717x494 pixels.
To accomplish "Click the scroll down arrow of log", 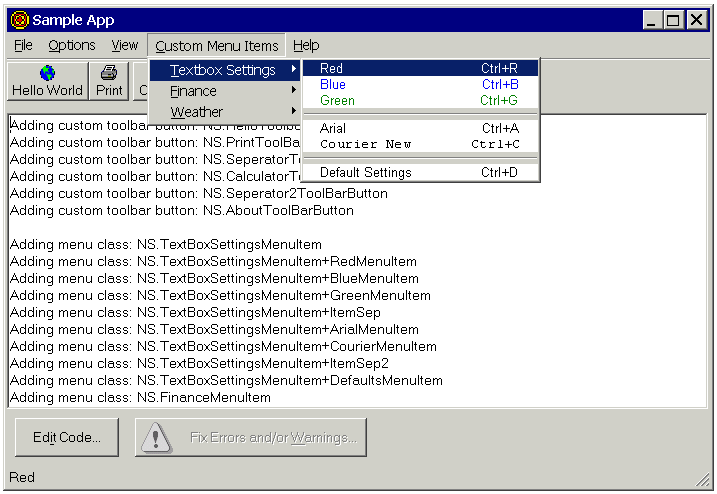I will (x=698, y=400).
